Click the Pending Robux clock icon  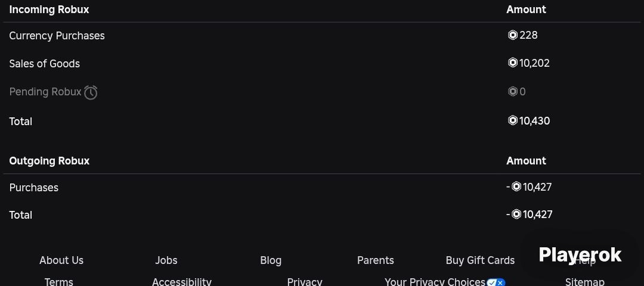pos(91,92)
